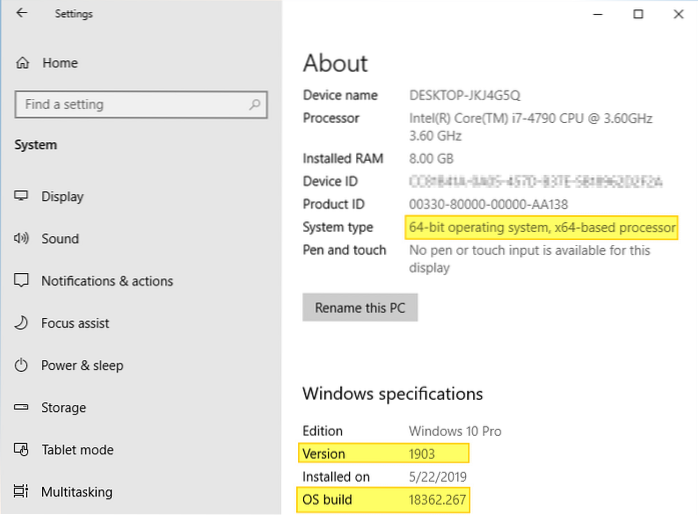Select Power & sleep

(82, 365)
